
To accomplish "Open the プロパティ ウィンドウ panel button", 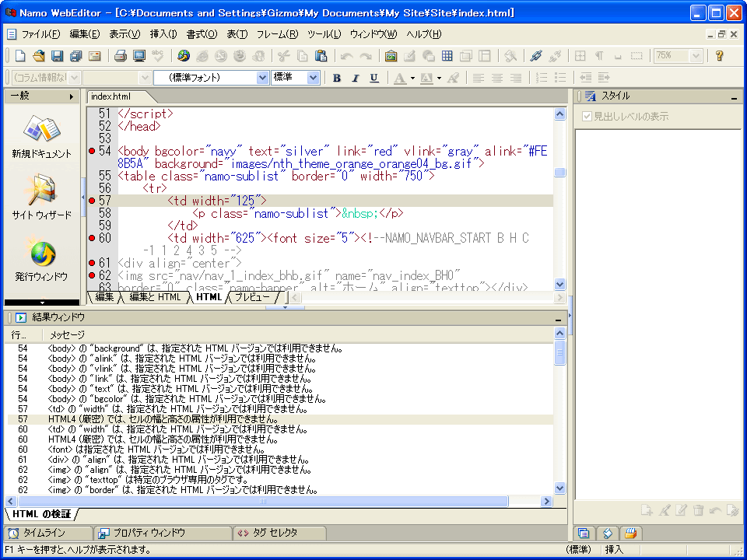I will point(163,534).
